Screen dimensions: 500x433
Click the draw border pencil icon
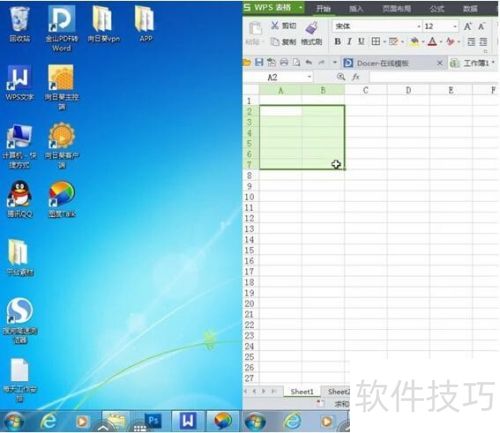(x=394, y=41)
